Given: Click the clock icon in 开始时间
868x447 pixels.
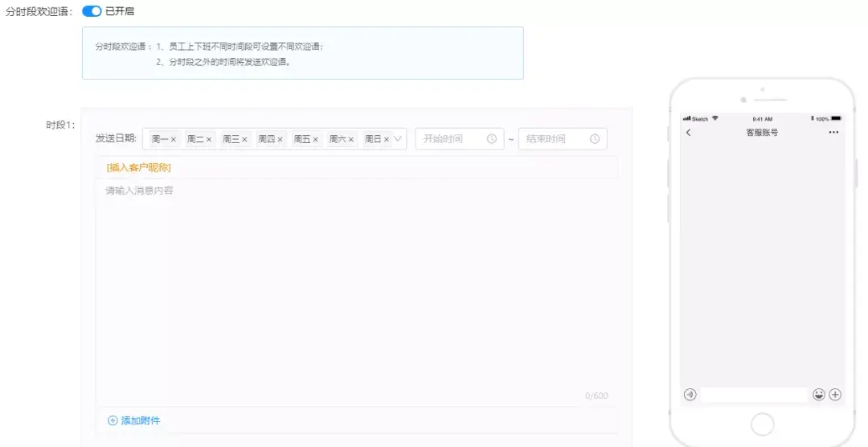Looking at the screenshot, I should 492,139.
